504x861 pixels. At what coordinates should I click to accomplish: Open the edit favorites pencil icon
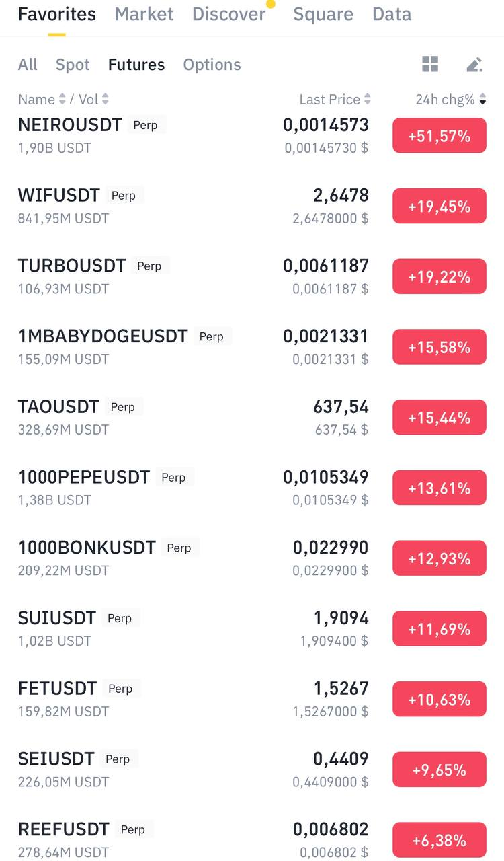click(x=474, y=65)
